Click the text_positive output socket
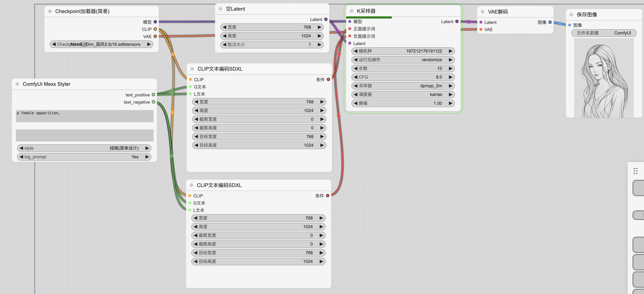Screen dimensions: 644x294 (154, 95)
